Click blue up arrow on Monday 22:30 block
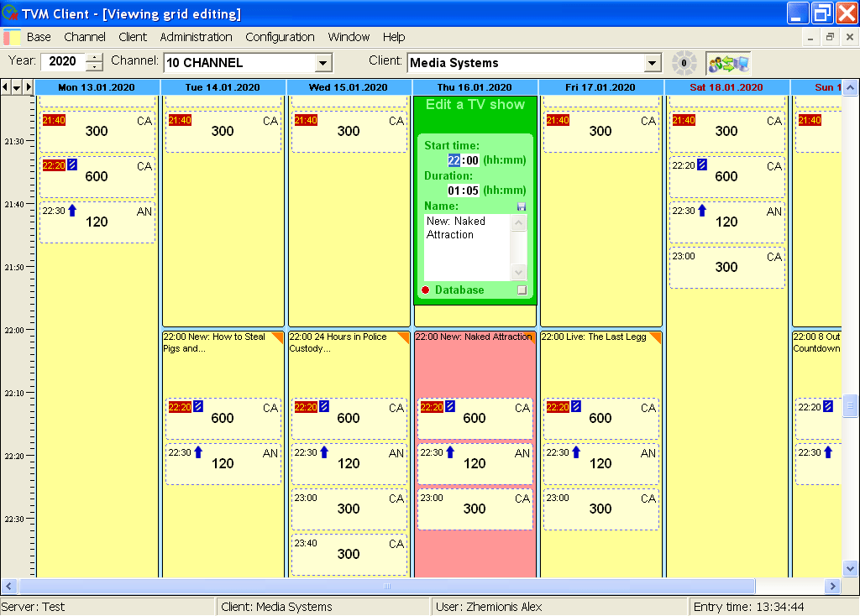This screenshot has height=616, width=860. (72, 211)
